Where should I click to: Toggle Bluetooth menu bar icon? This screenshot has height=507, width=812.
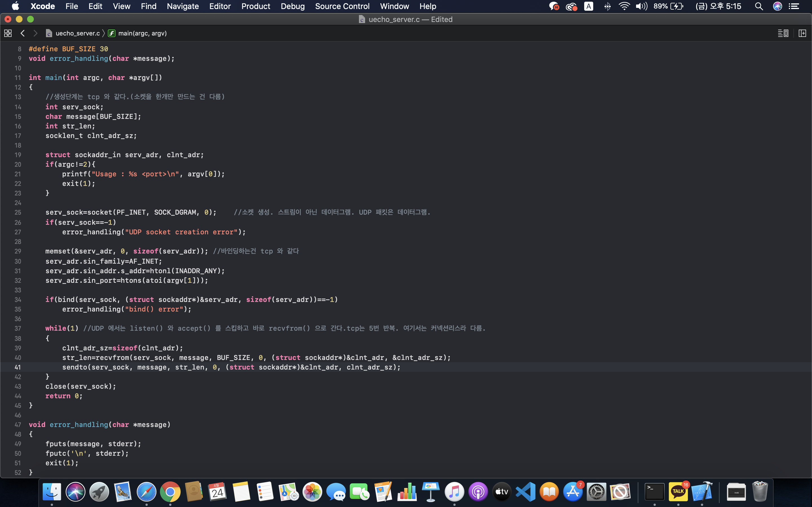coord(607,6)
